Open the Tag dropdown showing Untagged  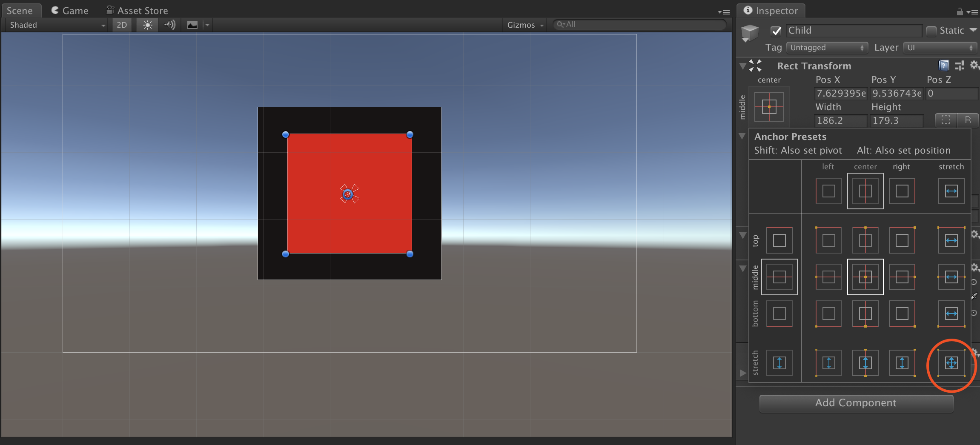[827, 48]
